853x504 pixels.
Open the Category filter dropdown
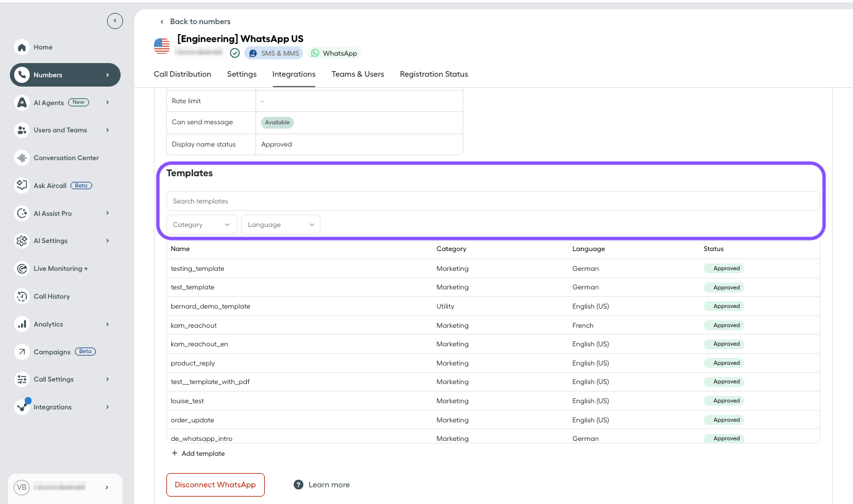[202, 224]
